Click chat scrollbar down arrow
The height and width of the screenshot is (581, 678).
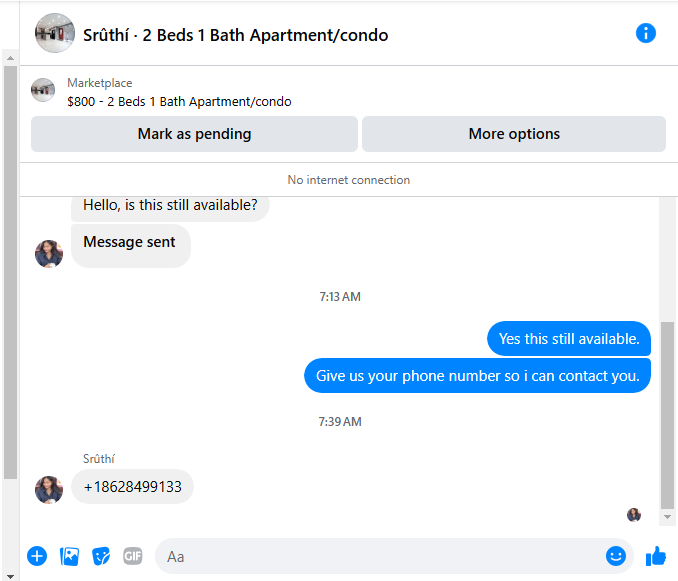pyautogui.click(x=667, y=517)
